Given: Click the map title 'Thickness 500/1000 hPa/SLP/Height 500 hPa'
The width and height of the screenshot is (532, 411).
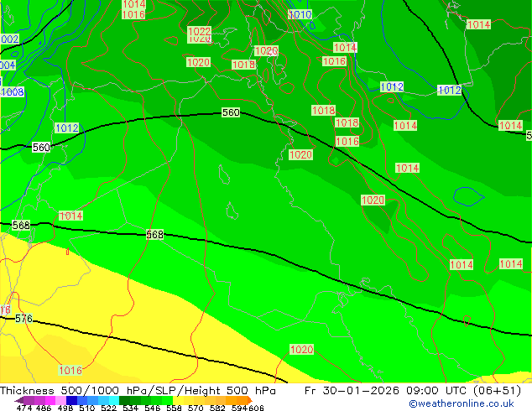Looking at the screenshot, I should point(138,391).
